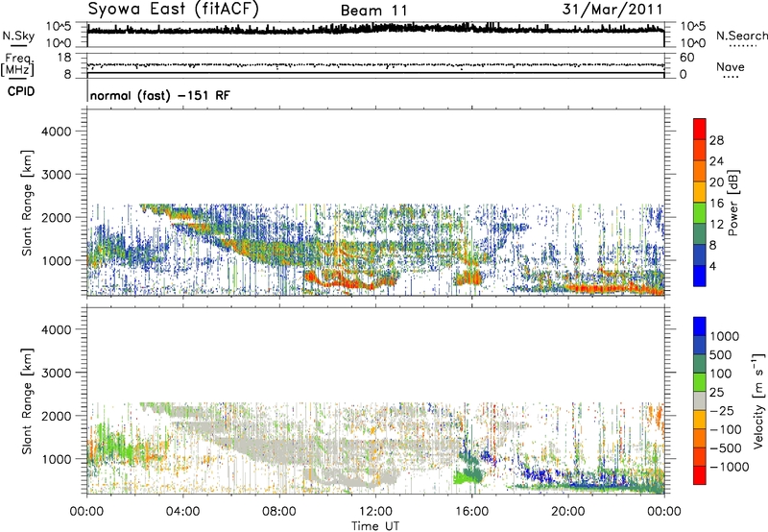Viewport: 768px width, 532px height.
Task: Click the '04:00' time tick label
Action: point(182,512)
